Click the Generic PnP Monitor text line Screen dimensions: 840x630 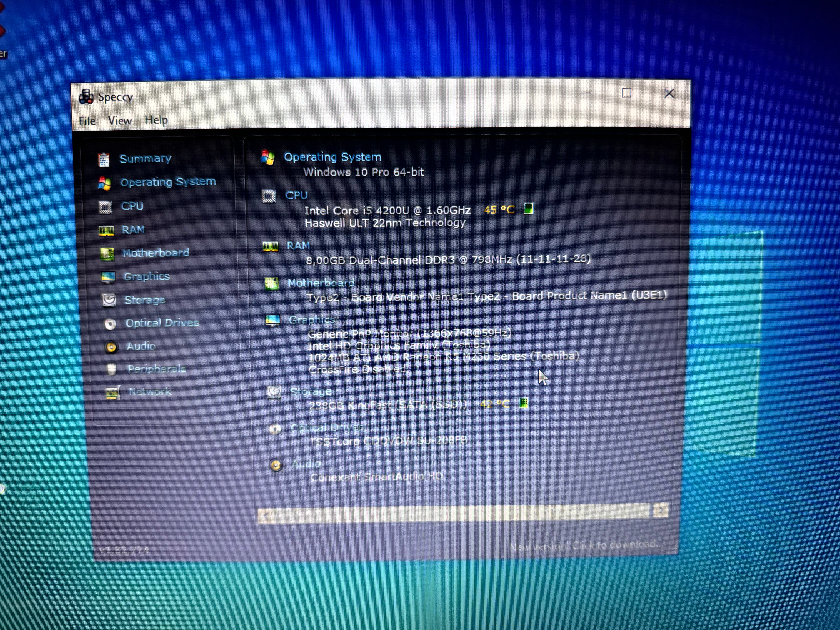pos(409,333)
